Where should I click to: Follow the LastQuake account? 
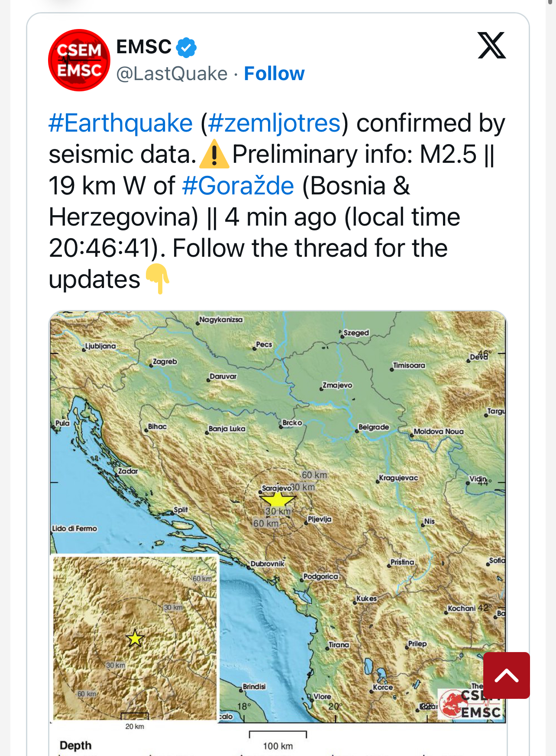click(274, 74)
